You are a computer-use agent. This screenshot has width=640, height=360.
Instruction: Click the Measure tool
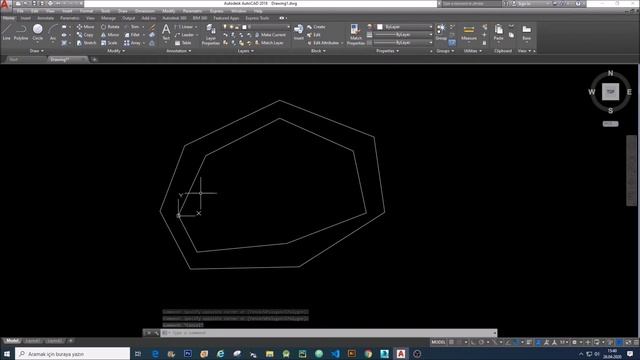click(x=469, y=33)
